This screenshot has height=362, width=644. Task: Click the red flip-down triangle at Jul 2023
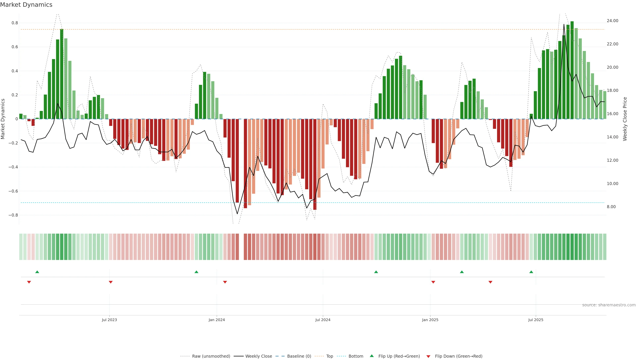tap(111, 282)
